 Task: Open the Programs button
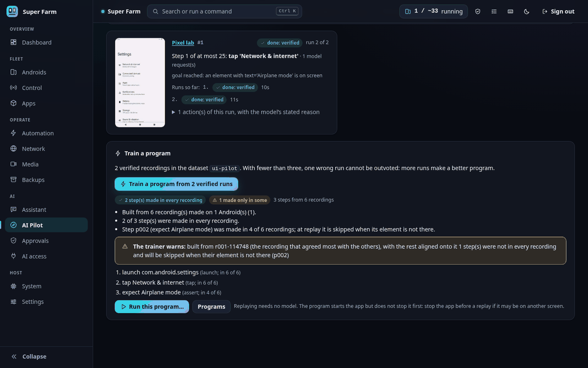point(211,307)
